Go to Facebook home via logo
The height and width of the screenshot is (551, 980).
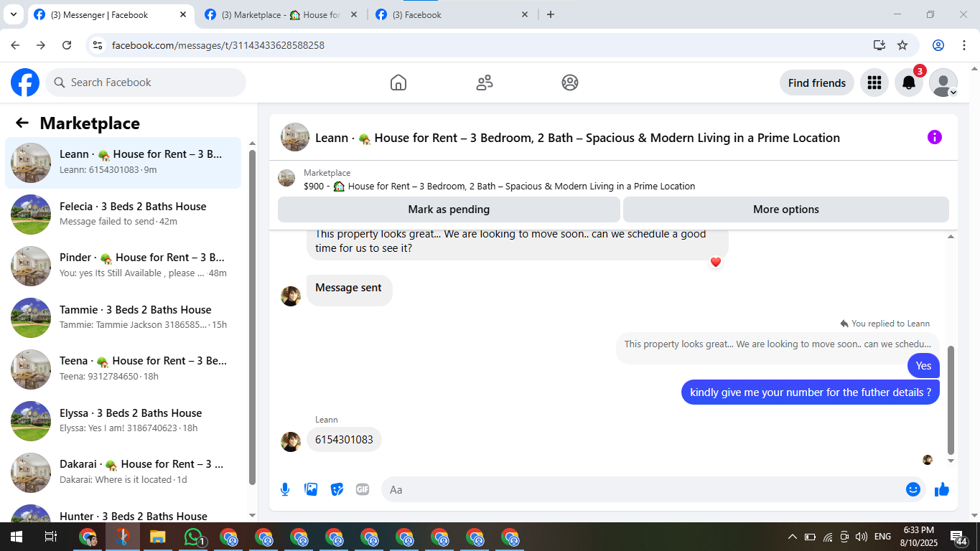[25, 83]
